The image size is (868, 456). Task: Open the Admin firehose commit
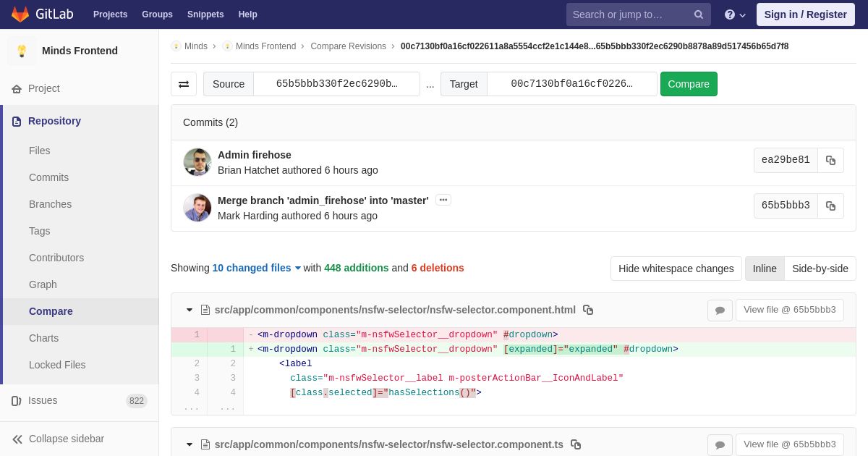click(255, 155)
